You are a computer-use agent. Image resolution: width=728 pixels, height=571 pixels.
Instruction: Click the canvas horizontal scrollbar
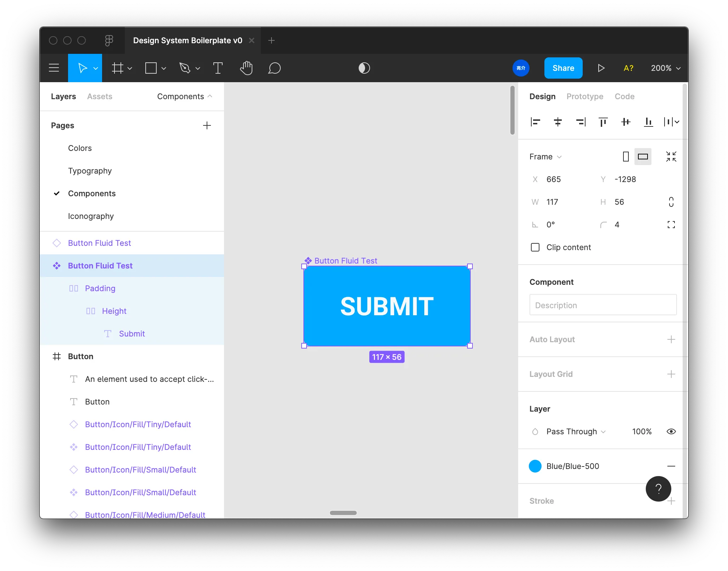coord(343,513)
